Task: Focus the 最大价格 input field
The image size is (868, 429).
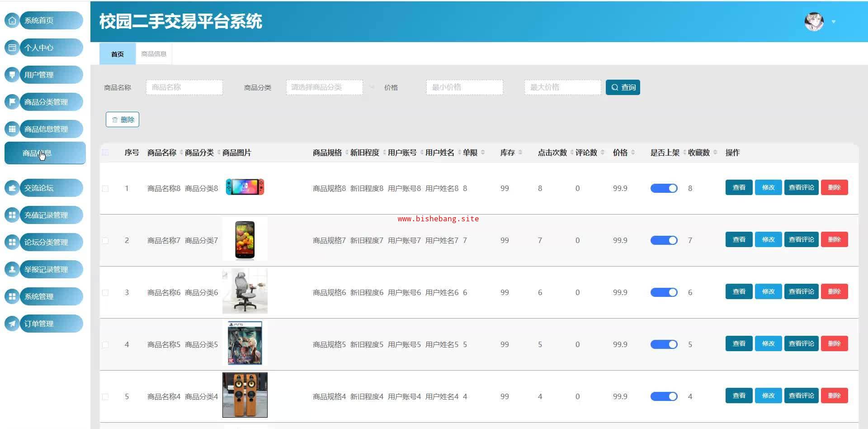Action: [x=563, y=87]
